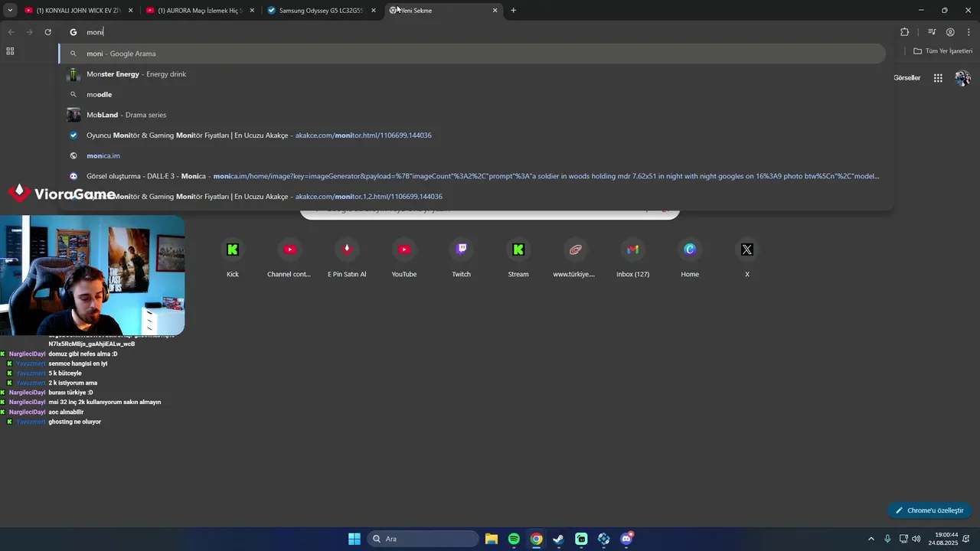
Task: Click chat message 'ghosting ne oluyor'
Action: click(x=75, y=422)
